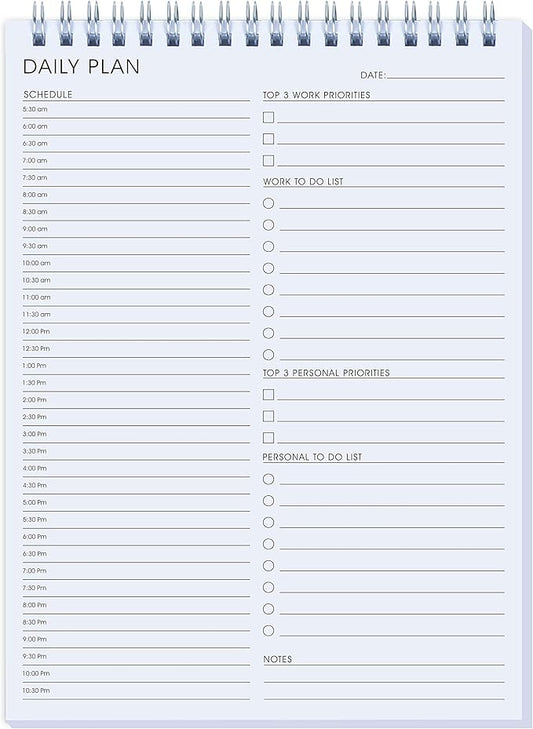Click the first NOTES line
The image size is (533, 729).
pyautogui.click(x=384, y=674)
